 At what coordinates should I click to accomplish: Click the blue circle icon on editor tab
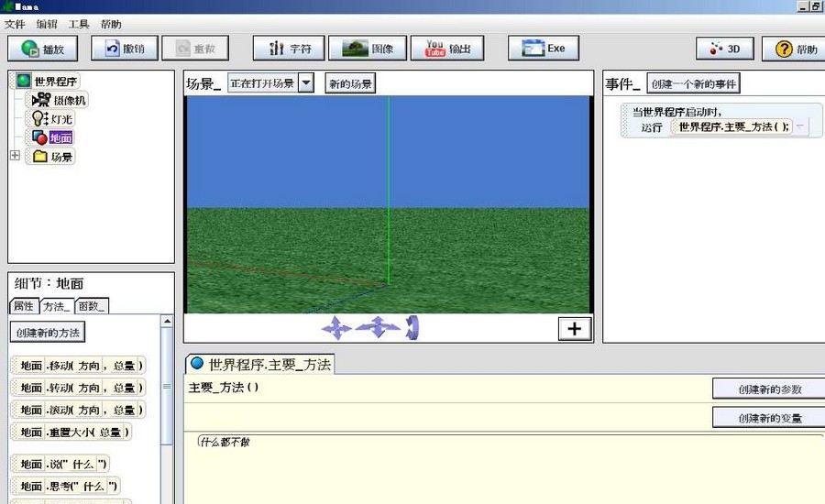(x=197, y=363)
